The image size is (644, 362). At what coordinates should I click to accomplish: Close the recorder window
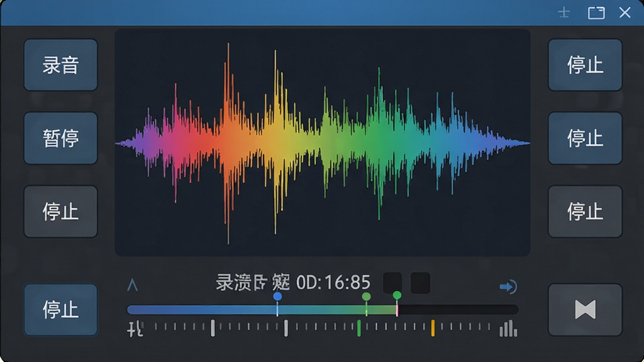coord(625,13)
